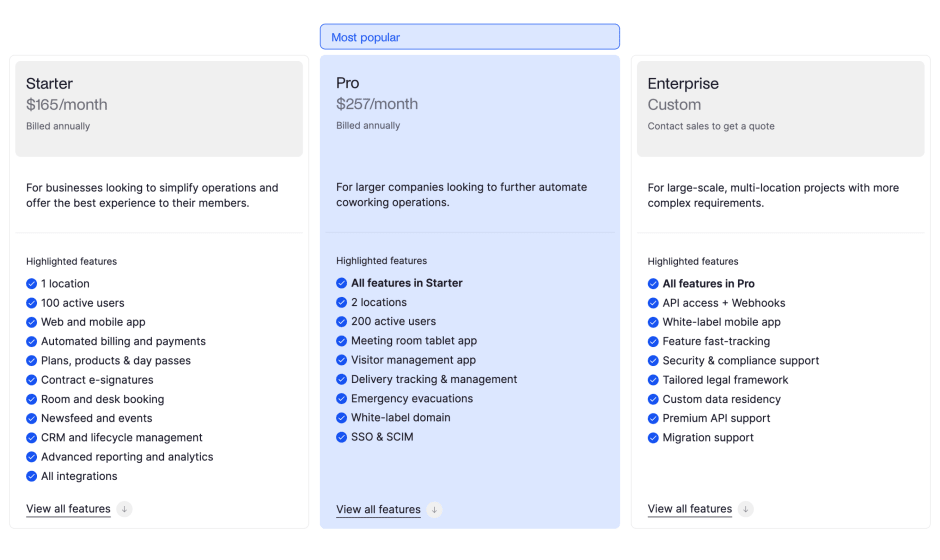This screenshot has height=560, width=940.
Task: Expand Pro plan features with the down arrow
Action: pyautogui.click(x=434, y=509)
